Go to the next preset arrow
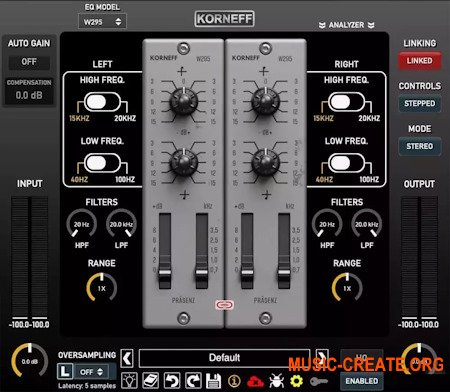 click(322, 358)
